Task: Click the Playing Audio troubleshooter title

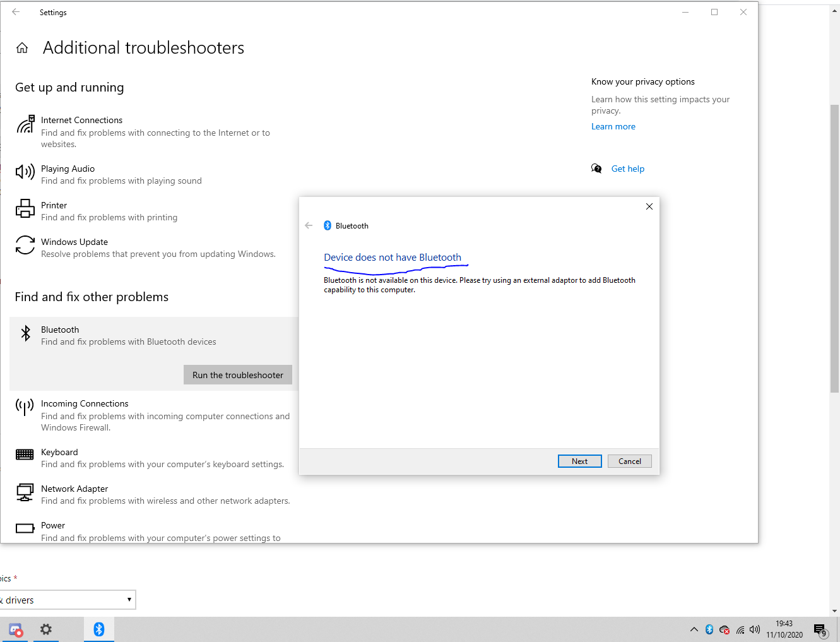Action: tap(68, 169)
